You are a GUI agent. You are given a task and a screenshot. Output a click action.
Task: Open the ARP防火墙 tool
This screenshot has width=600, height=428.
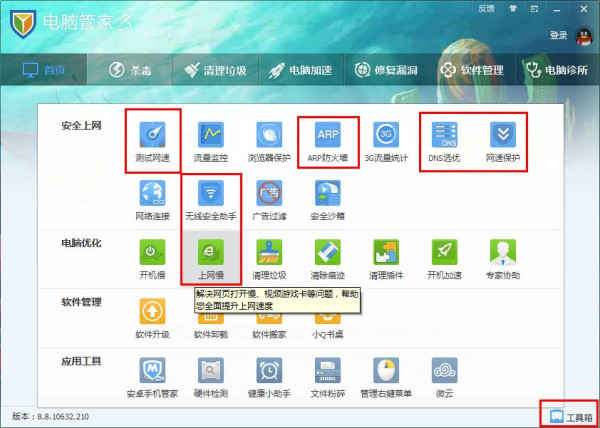point(328,141)
